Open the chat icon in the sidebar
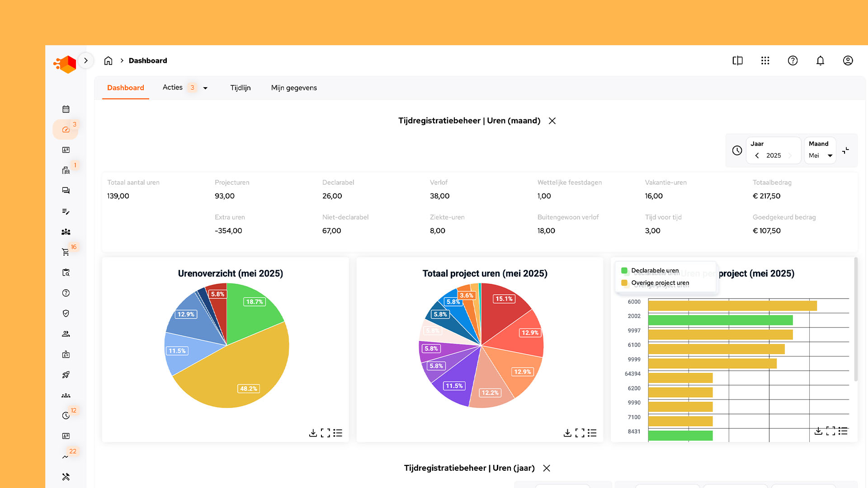The image size is (868, 488). coord(66,190)
